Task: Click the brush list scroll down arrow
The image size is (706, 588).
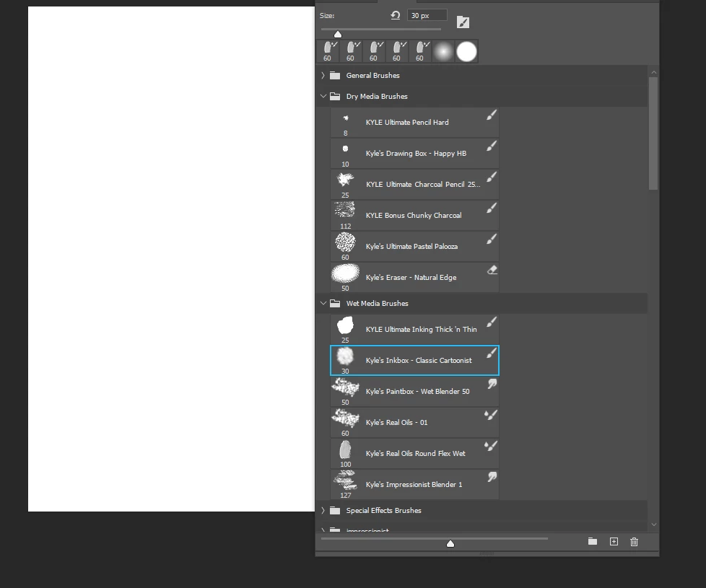Action: 654,525
